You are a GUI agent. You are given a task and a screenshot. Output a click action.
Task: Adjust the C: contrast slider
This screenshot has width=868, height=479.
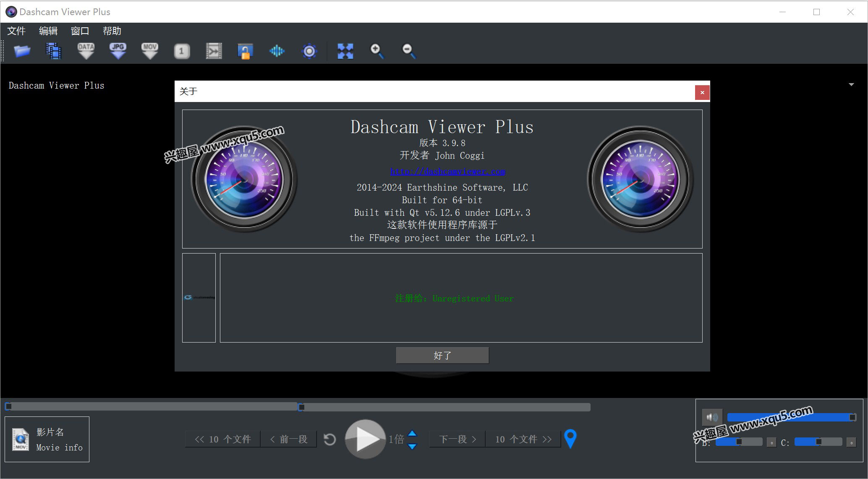(x=818, y=442)
